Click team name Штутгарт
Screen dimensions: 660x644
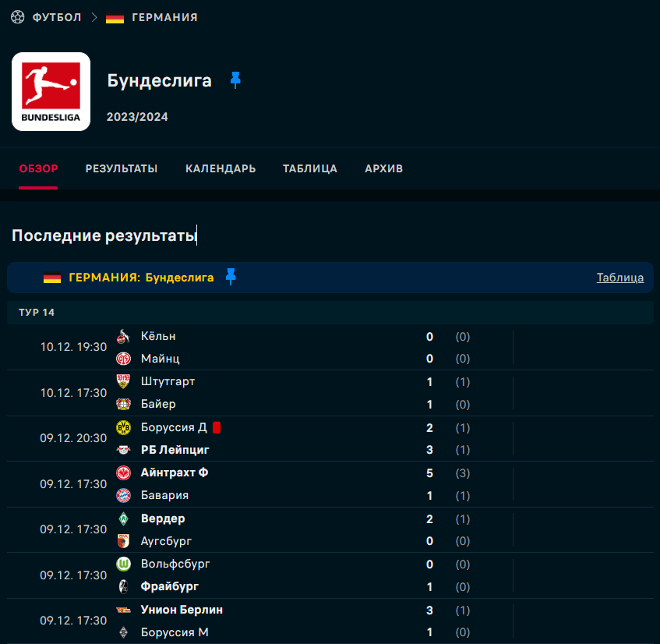click(168, 381)
